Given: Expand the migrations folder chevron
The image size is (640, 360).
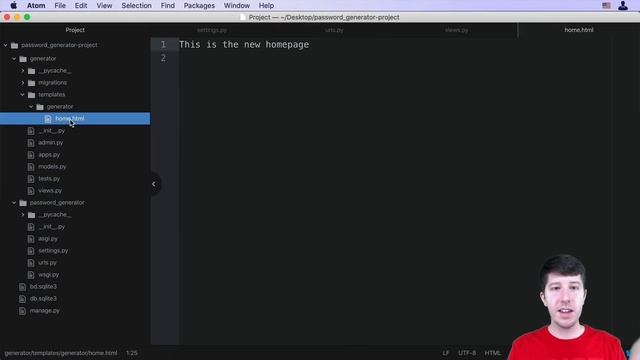Looking at the screenshot, I should (23, 83).
